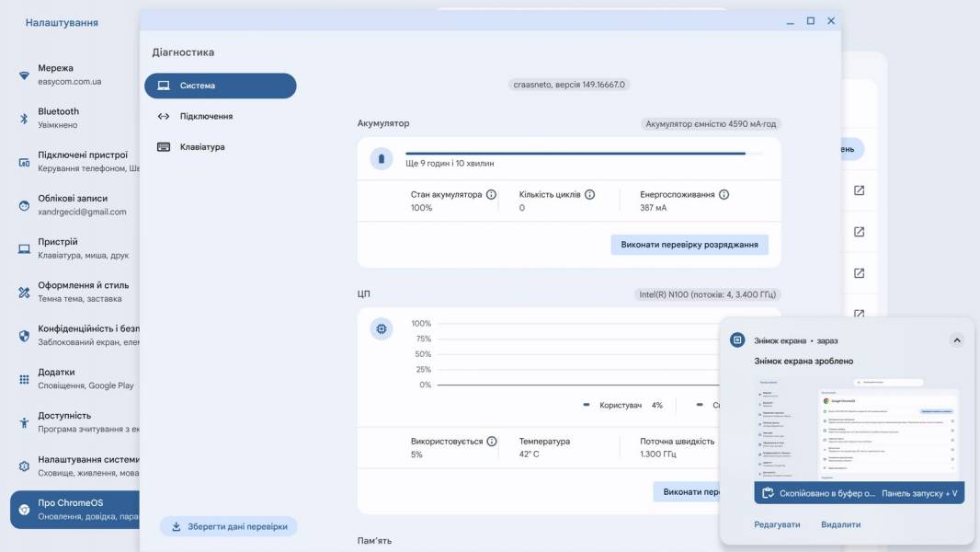Click the CPU chip icon in ЦП card
This screenshot has width=980, height=552.
[382, 328]
